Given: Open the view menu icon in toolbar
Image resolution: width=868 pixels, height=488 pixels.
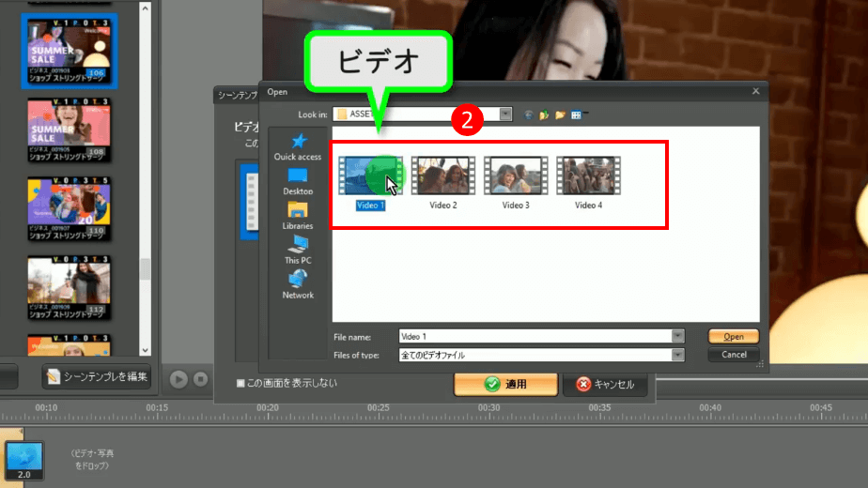Looking at the screenshot, I should [x=578, y=114].
